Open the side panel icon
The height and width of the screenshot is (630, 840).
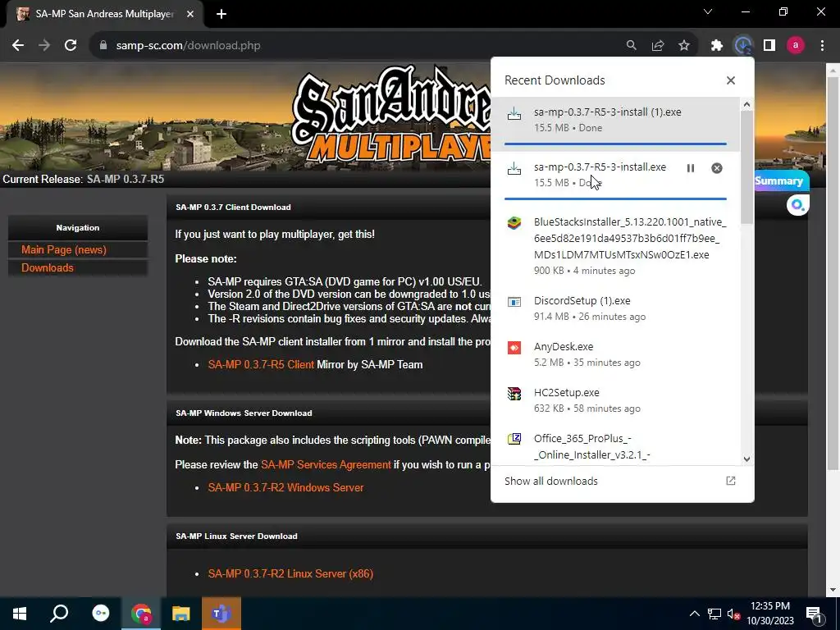coord(769,46)
